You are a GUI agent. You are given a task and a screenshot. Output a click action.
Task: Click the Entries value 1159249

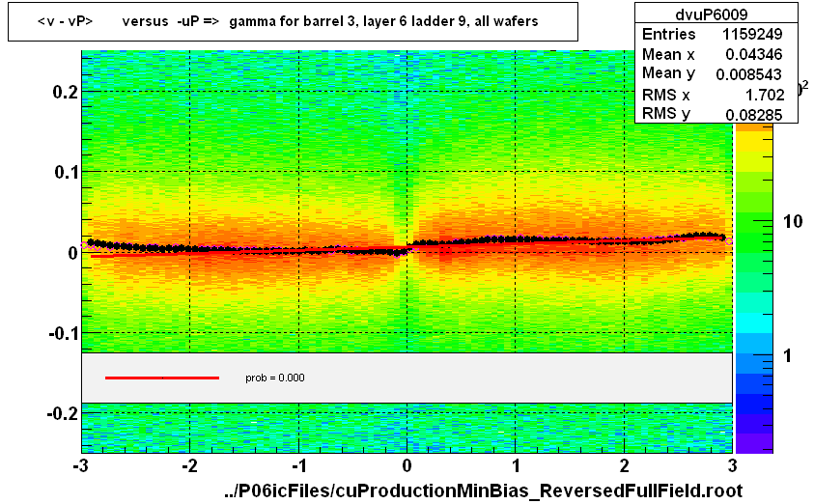pos(752,34)
